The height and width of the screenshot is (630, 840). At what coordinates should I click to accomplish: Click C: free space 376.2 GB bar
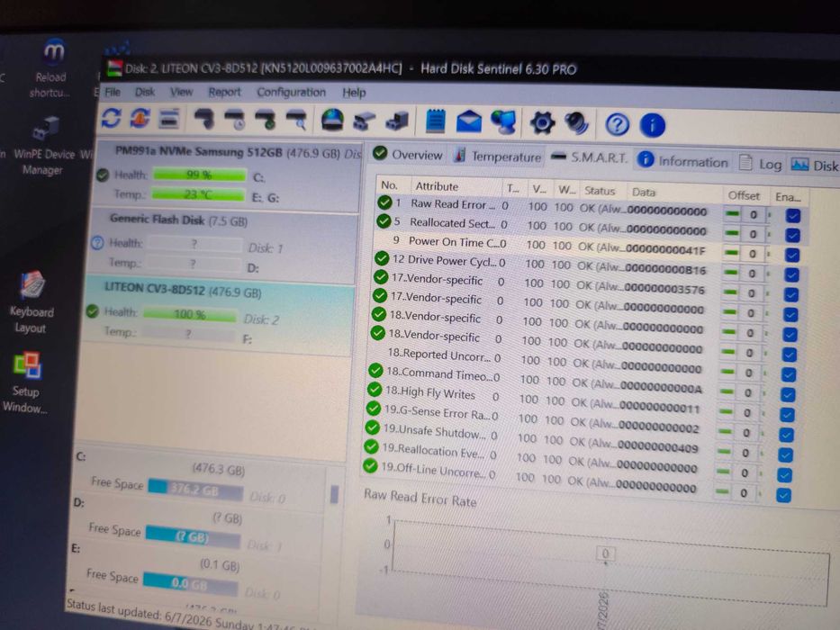pos(195,490)
